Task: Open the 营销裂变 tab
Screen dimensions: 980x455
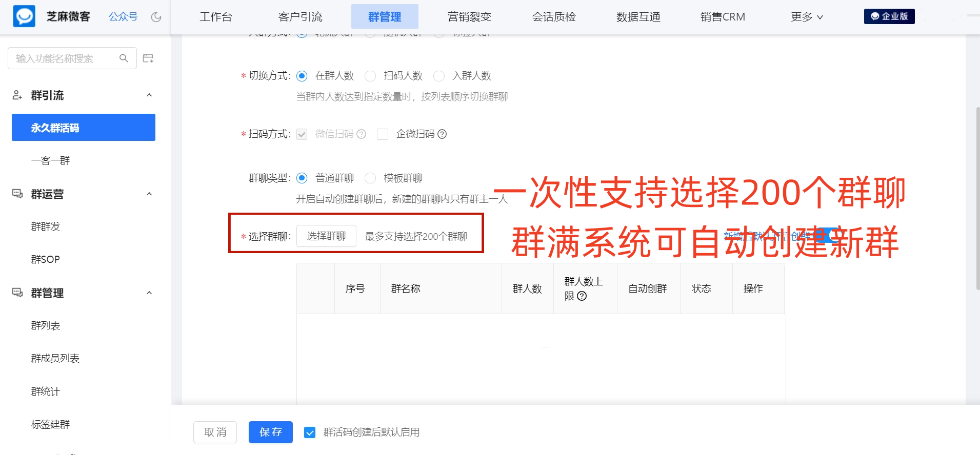Action: coord(469,17)
